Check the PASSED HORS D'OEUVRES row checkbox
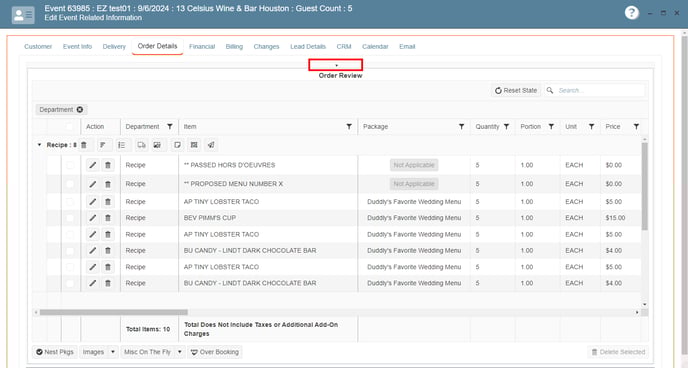 coord(69,165)
